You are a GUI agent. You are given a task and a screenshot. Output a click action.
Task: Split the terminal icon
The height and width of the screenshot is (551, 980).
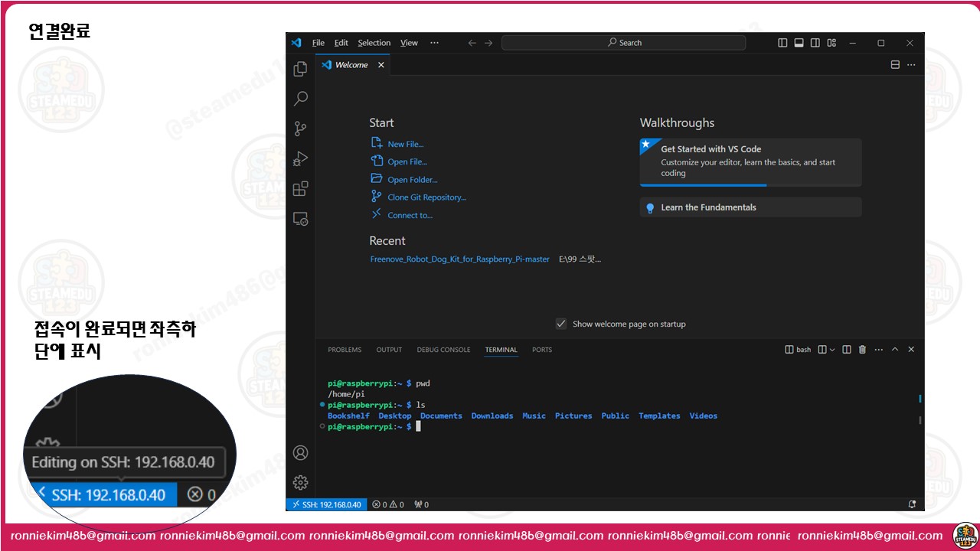[847, 350]
